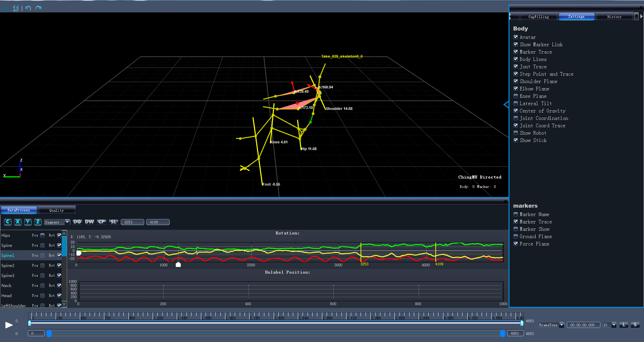Enable the Show Robot checkbox
This screenshot has width=644, height=342.
click(516, 133)
